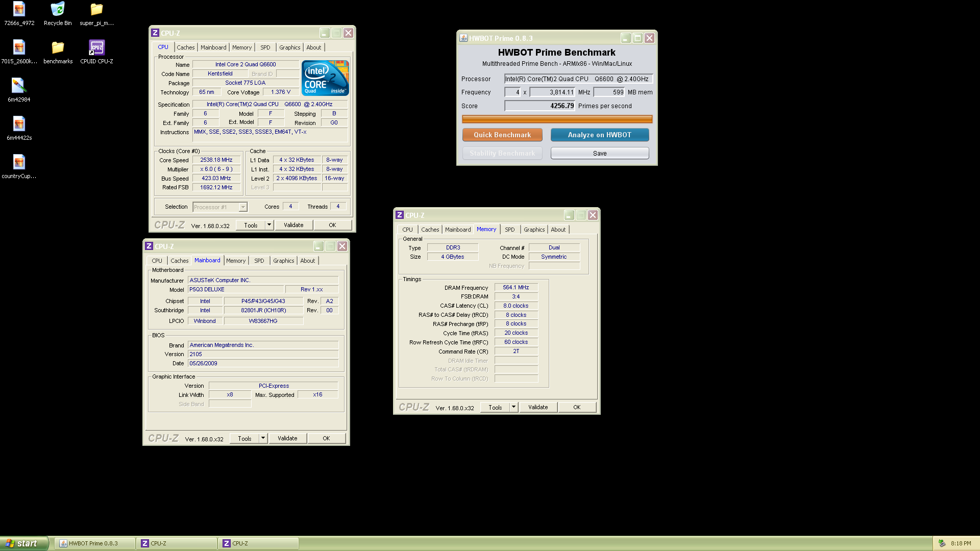The width and height of the screenshot is (980, 551).
Task: Open Caches tab in top CPU-Z window
Action: pyautogui.click(x=186, y=47)
